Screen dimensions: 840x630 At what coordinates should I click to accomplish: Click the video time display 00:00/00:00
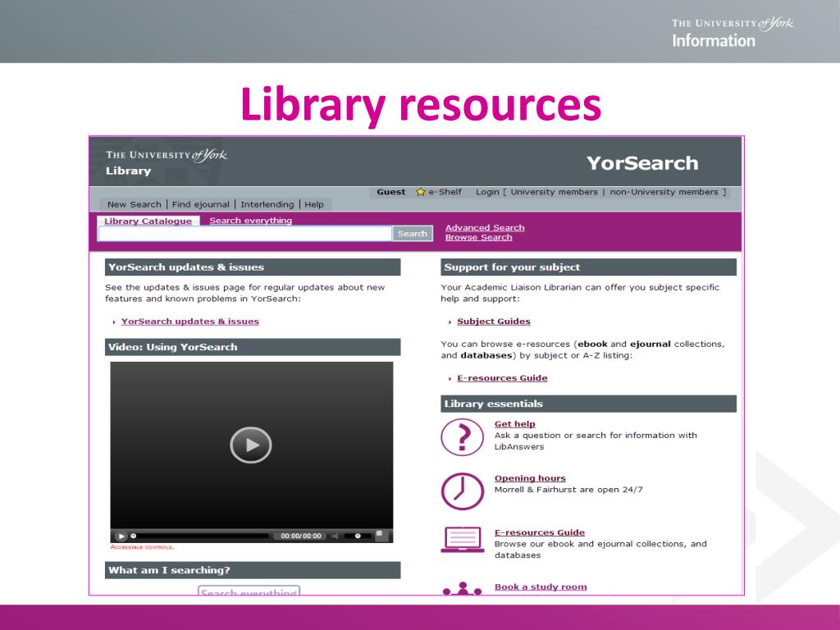301,536
